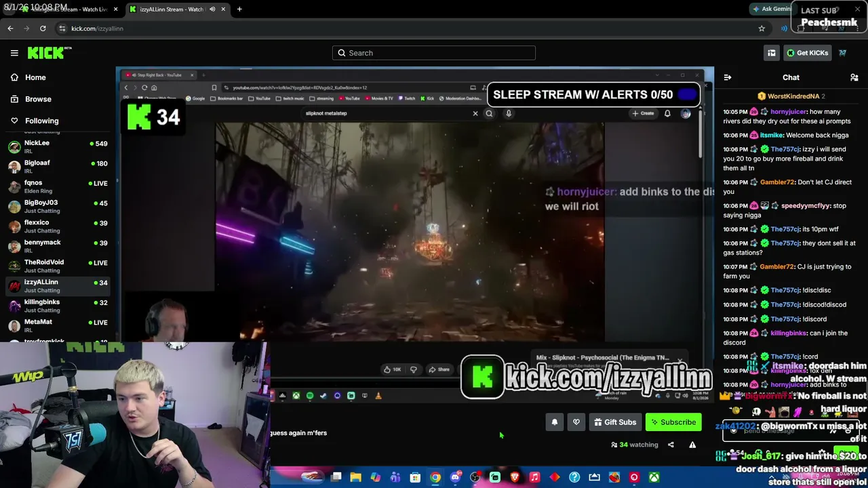Select the izzyALLinn Stream browser tab
Viewport: 868px width, 488px height.
176,9
